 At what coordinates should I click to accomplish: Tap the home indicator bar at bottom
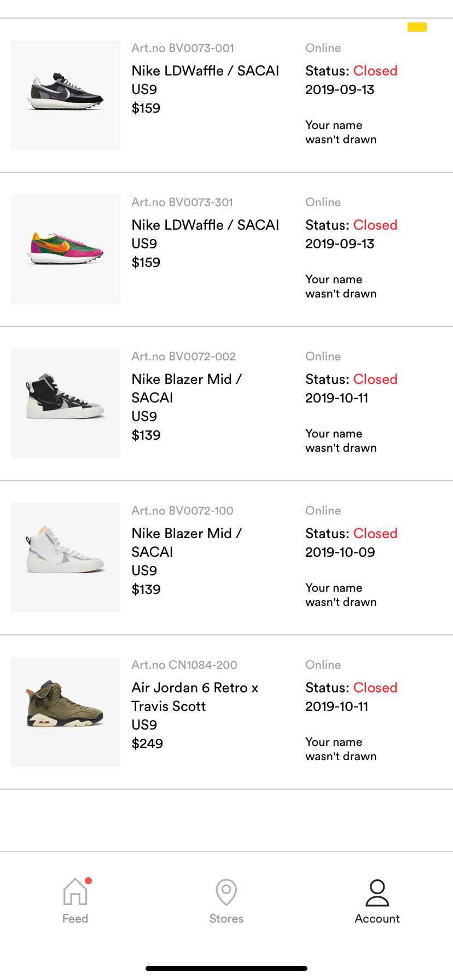226,969
